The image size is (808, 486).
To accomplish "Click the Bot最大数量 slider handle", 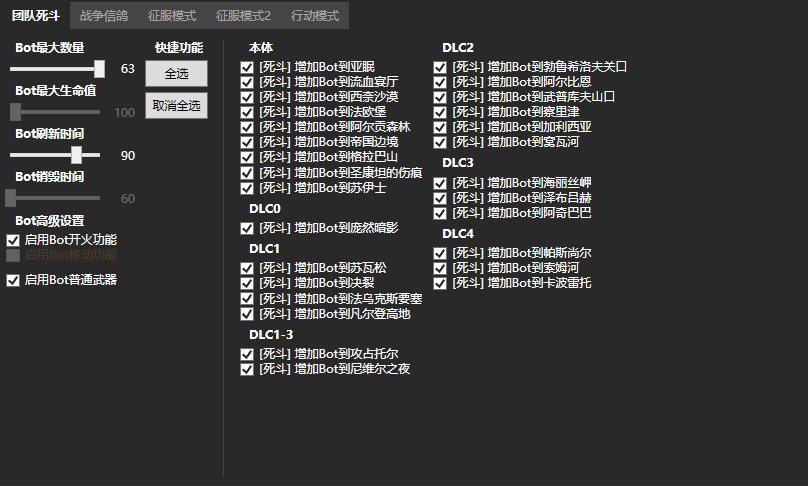I will pos(99,69).
